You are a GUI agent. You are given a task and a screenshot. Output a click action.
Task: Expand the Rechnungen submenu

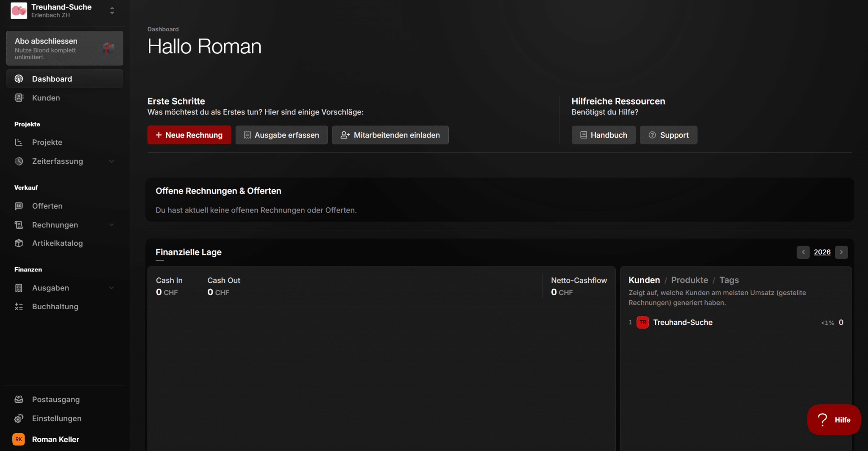tap(111, 225)
